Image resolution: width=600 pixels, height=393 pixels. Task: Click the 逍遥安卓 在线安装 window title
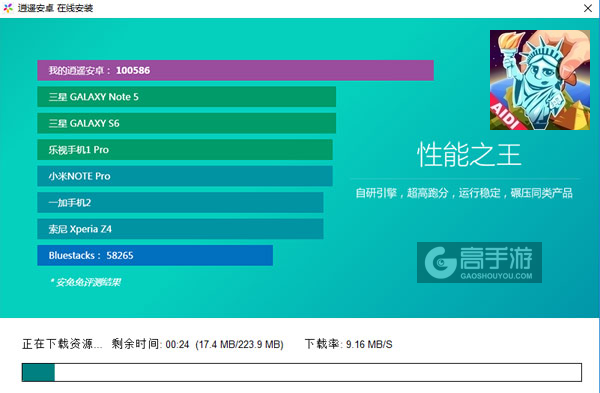[55, 8]
